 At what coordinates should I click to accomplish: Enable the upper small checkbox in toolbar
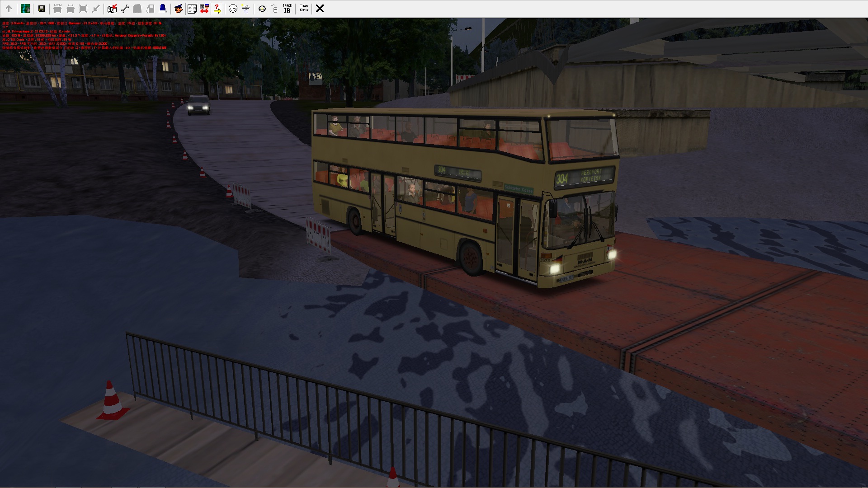pyautogui.click(x=301, y=6)
